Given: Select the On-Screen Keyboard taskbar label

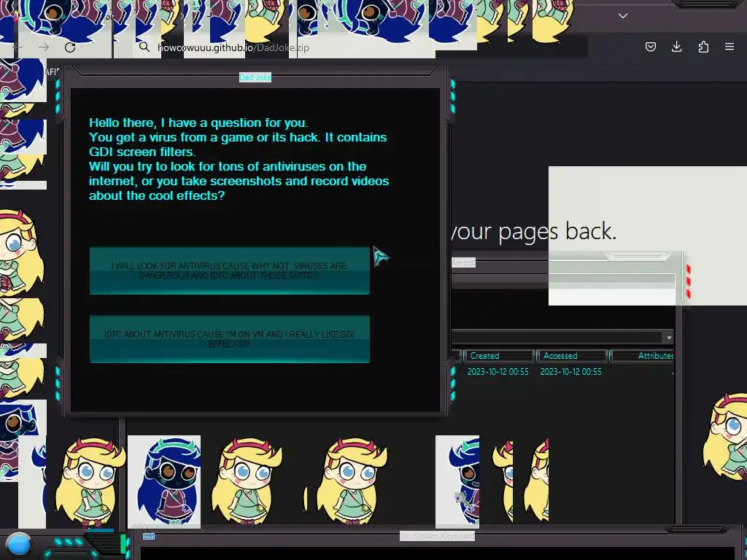Looking at the screenshot, I should 438,536.
